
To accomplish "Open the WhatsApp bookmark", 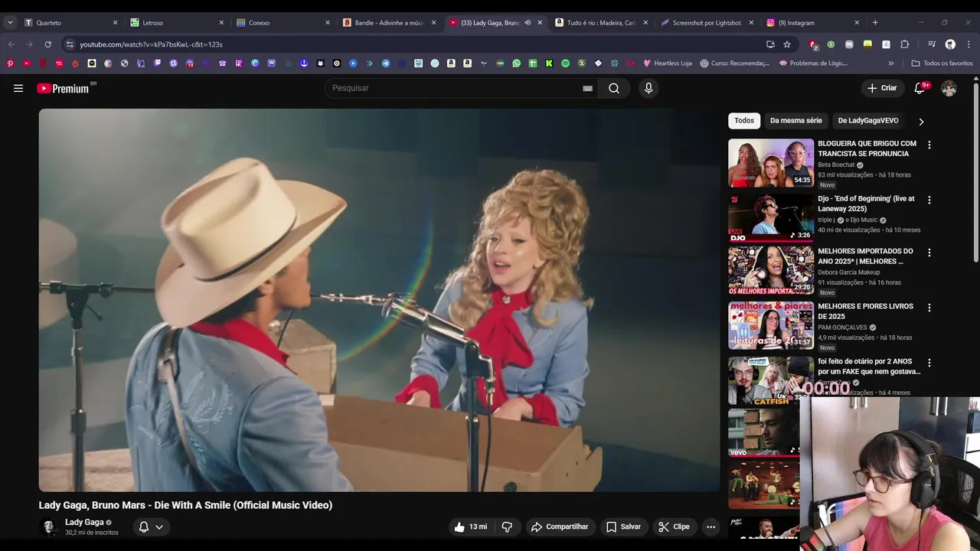I will pos(516,63).
